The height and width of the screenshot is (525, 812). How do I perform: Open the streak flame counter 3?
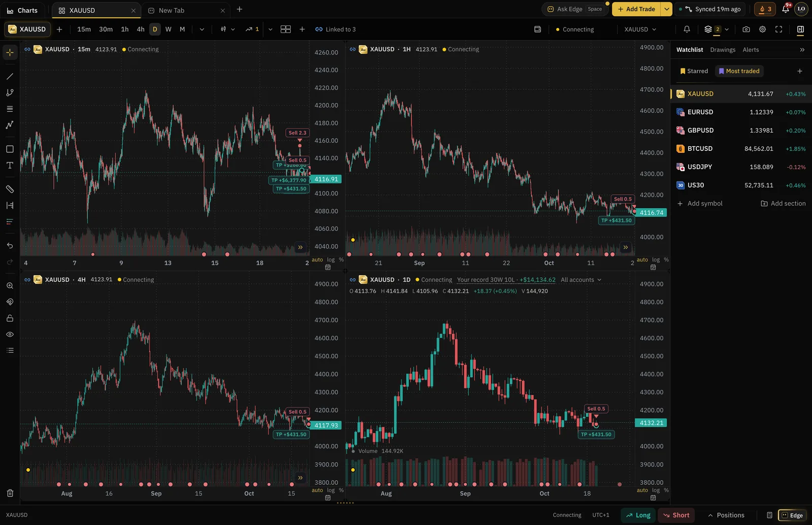[765, 9]
